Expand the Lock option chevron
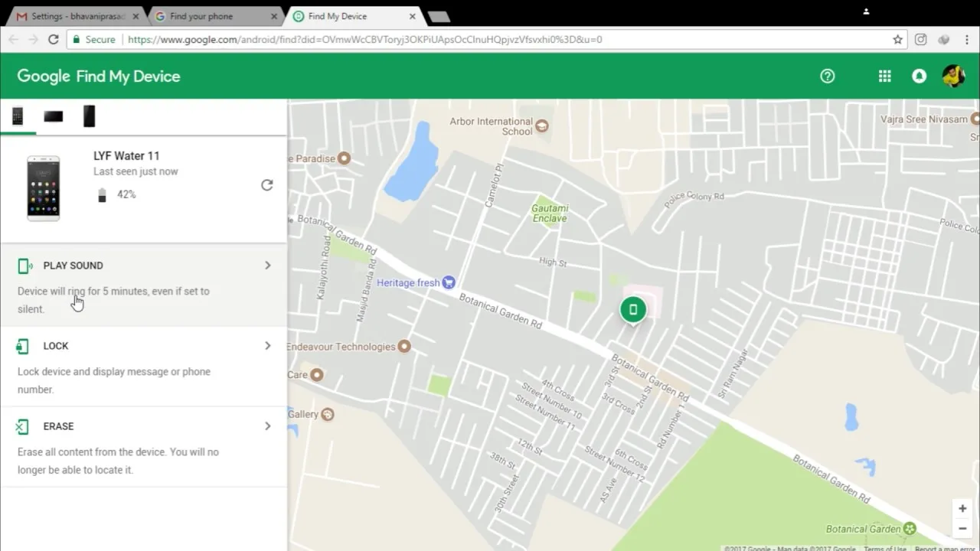 pyautogui.click(x=267, y=346)
